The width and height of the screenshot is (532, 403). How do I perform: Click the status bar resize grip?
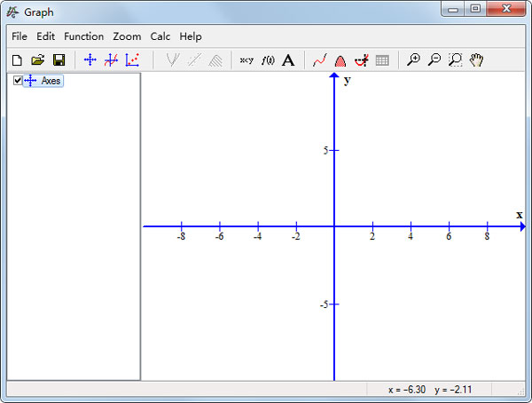pos(520,391)
